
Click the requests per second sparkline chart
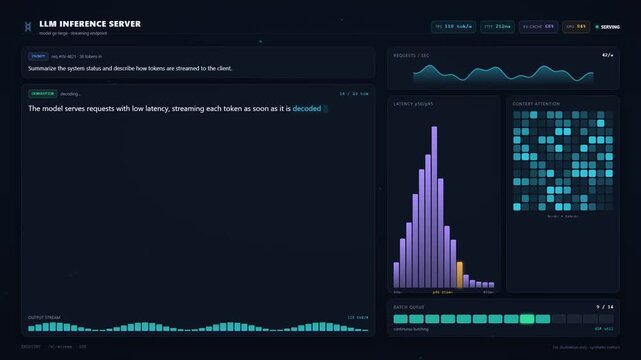pyautogui.click(x=503, y=74)
